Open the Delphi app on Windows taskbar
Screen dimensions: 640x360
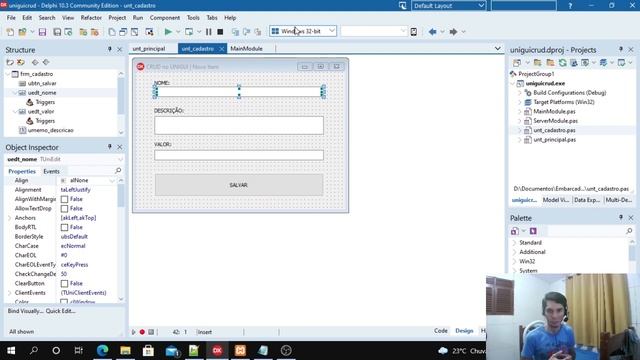pos(217,350)
